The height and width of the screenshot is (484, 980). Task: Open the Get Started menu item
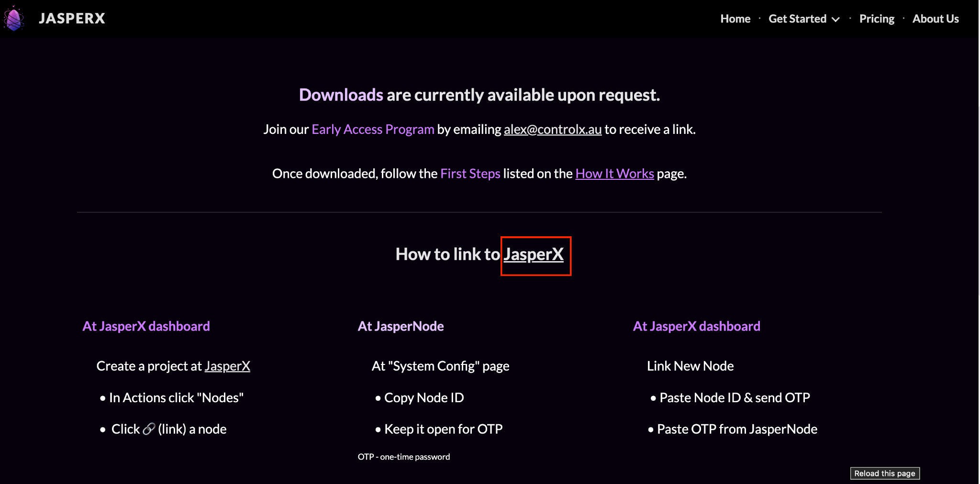click(x=797, y=19)
